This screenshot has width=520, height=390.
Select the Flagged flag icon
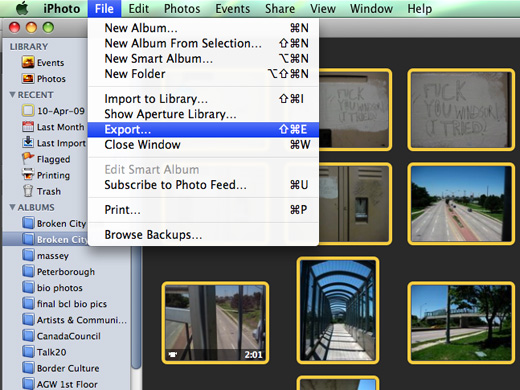(x=28, y=158)
